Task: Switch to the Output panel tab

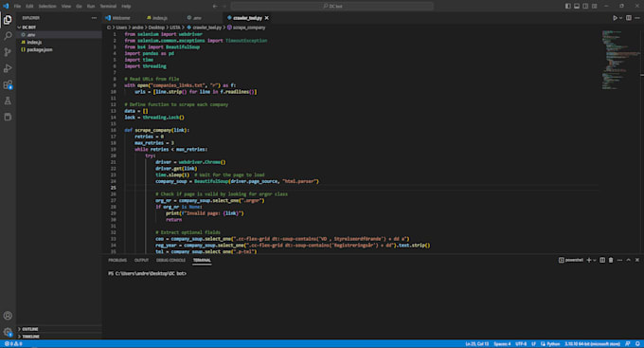Action: click(x=141, y=260)
